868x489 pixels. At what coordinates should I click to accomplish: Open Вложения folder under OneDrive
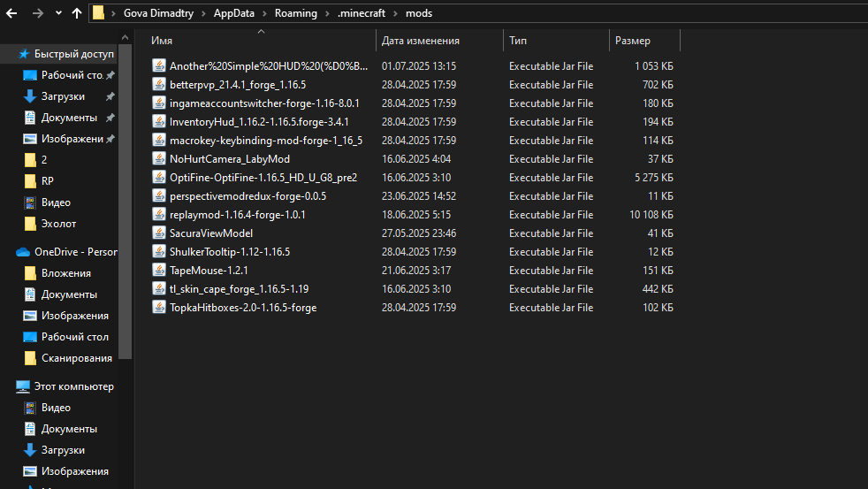point(66,273)
